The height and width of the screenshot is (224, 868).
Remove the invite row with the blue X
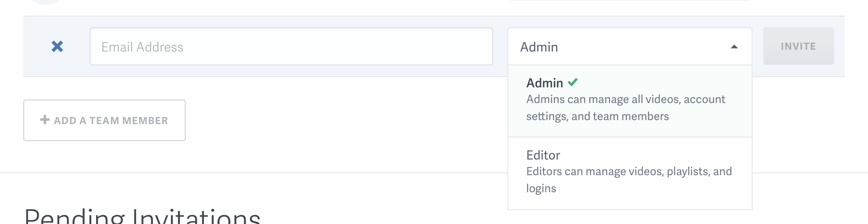57,47
